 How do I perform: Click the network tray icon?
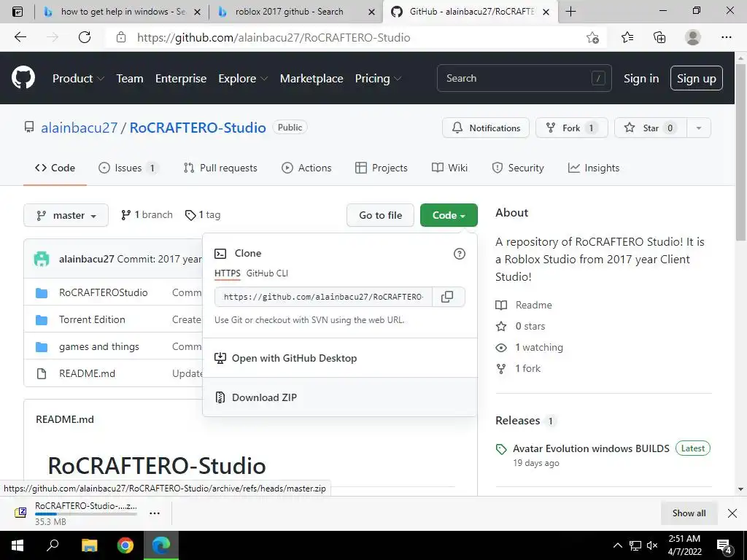point(635,545)
